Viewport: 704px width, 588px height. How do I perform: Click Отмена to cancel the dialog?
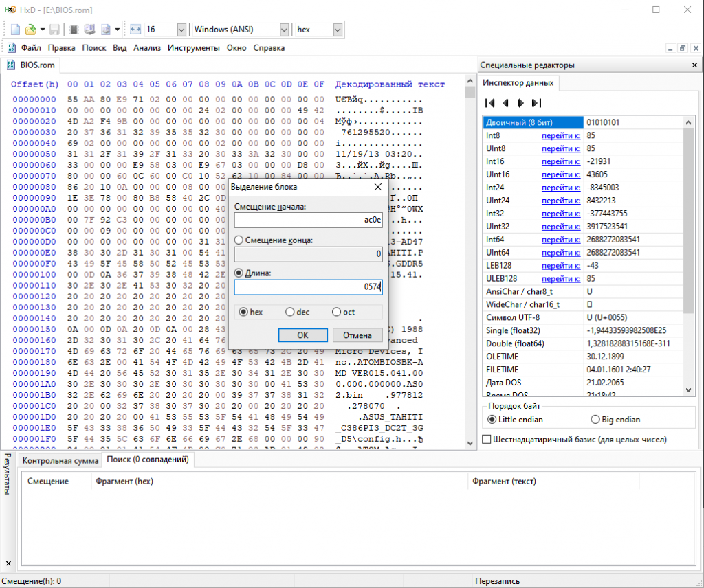tap(357, 335)
